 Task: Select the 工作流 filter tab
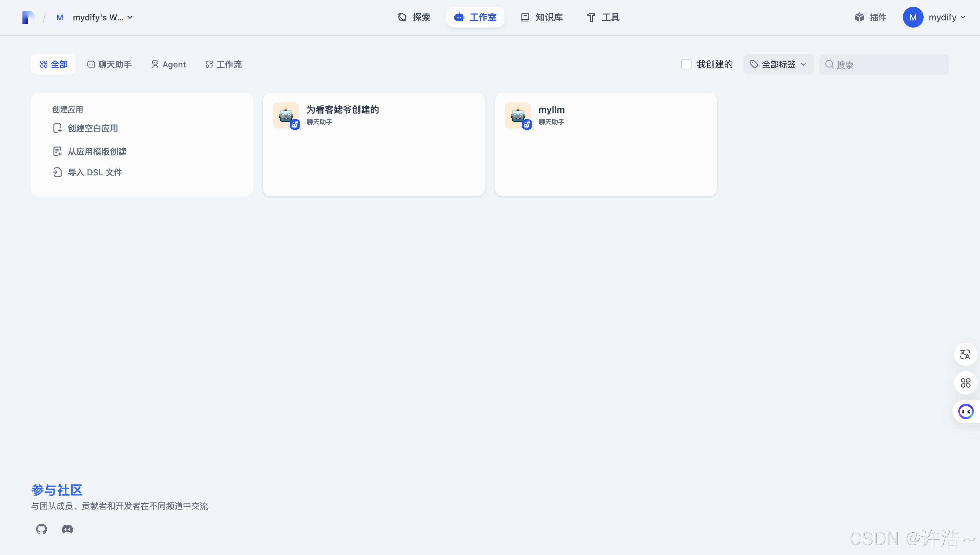(x=223, y=65)
